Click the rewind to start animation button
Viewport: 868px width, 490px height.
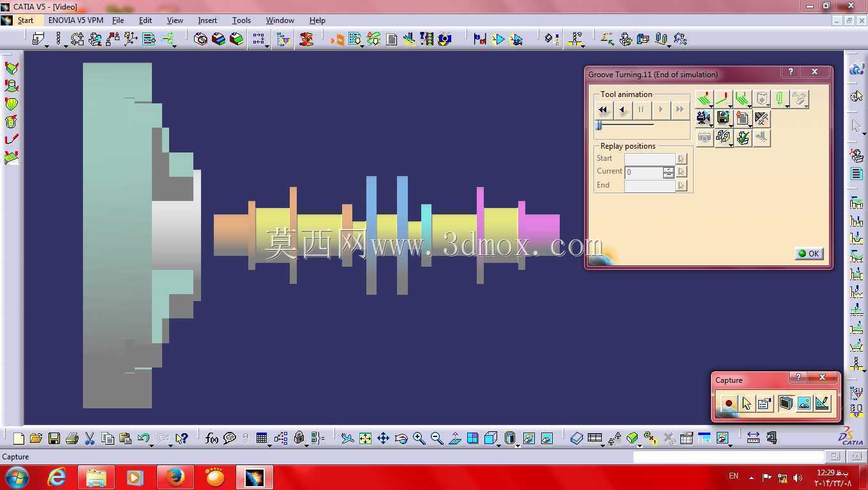pos(603,110)
